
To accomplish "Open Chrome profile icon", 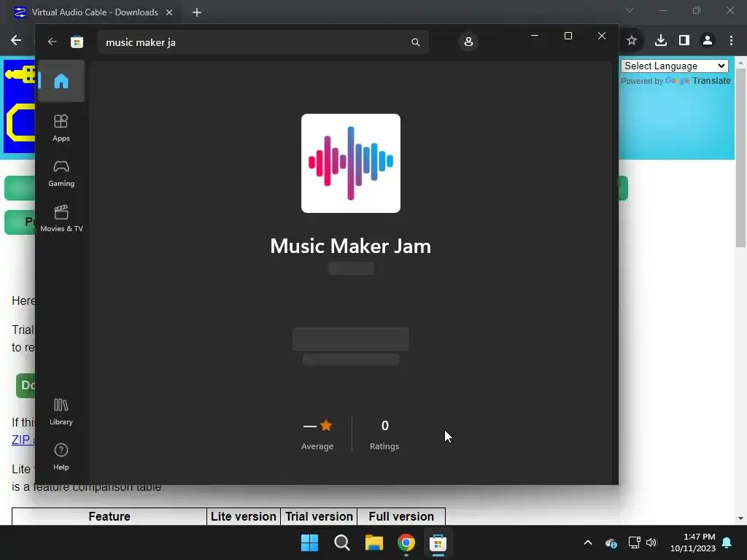I will click(x=708, y=41).
